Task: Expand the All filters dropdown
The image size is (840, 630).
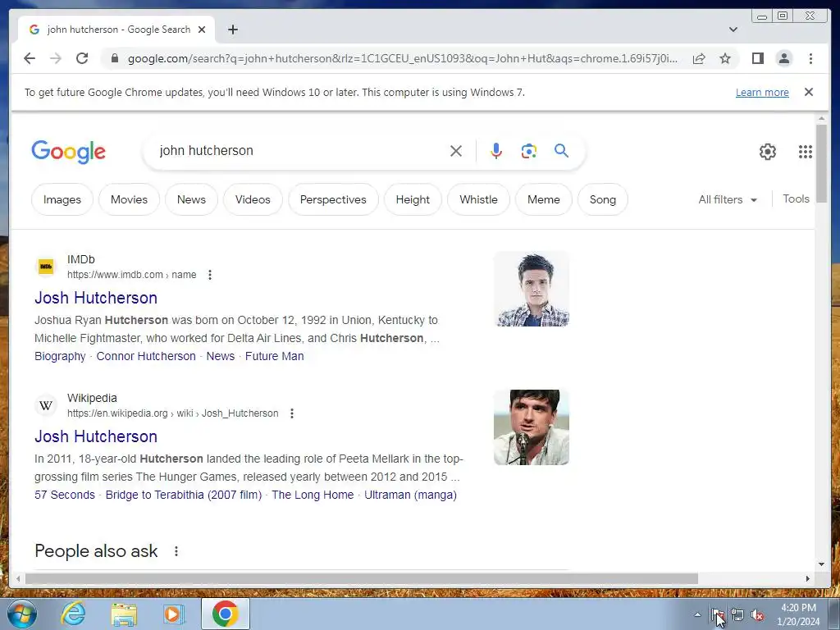Action: tap(728, 199)
